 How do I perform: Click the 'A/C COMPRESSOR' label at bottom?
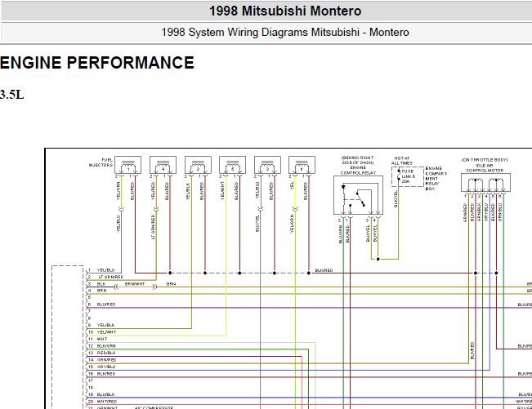[x=154, y=407]
